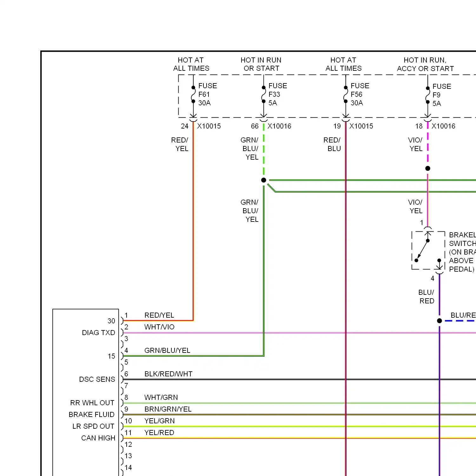Click GRN/BLU/YEL label at module pin 4
Viewport: 476px width, 476px height.
coord(167,350)
